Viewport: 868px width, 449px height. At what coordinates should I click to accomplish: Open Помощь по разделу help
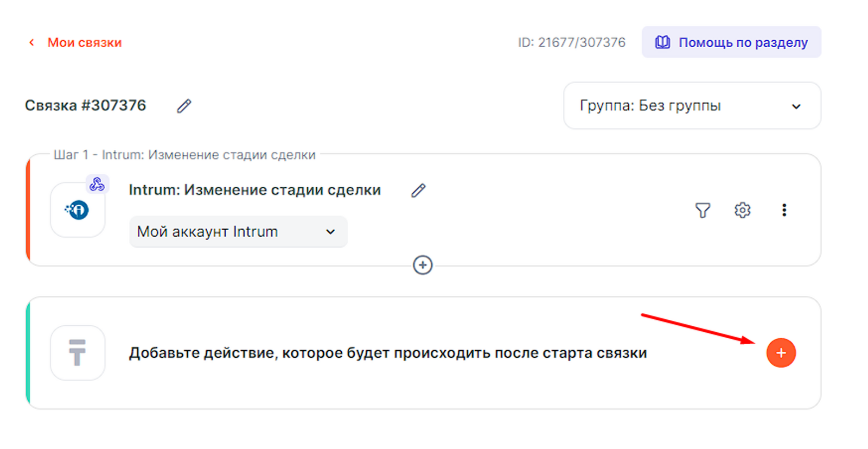coord(731,42)
